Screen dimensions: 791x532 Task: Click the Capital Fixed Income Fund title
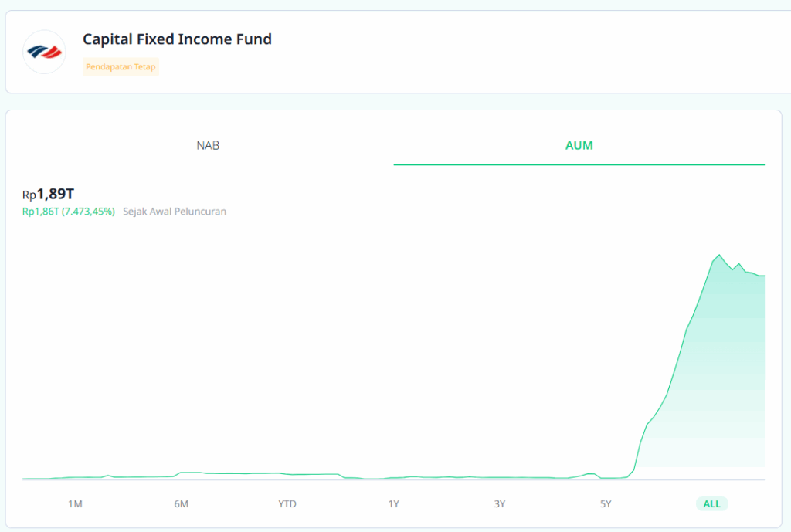(177, 39)
